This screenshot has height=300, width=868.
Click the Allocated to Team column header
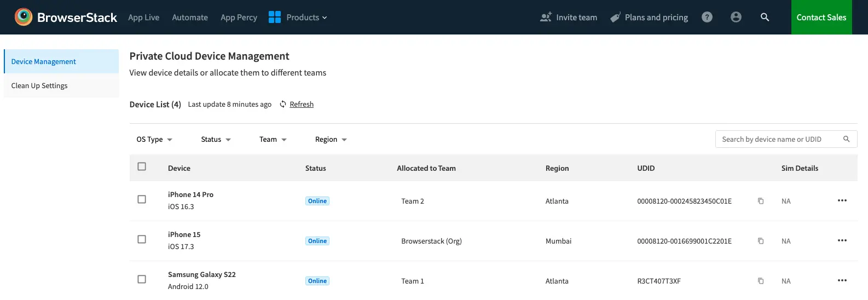[x=426, y=168]
